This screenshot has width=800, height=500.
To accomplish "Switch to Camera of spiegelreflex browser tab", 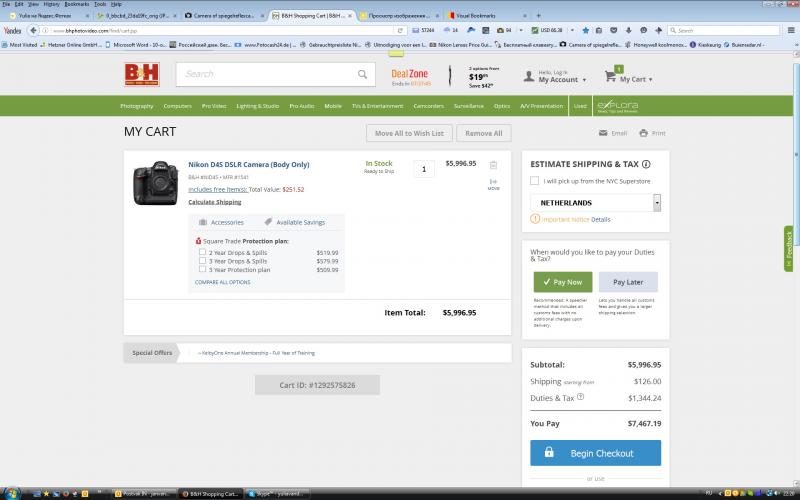I will (x=223, y=16).
